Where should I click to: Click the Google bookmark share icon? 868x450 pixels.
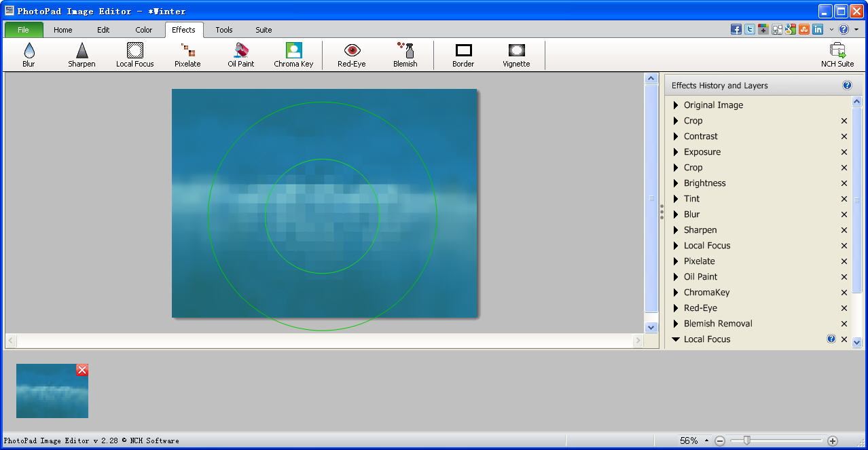(791, 29)
